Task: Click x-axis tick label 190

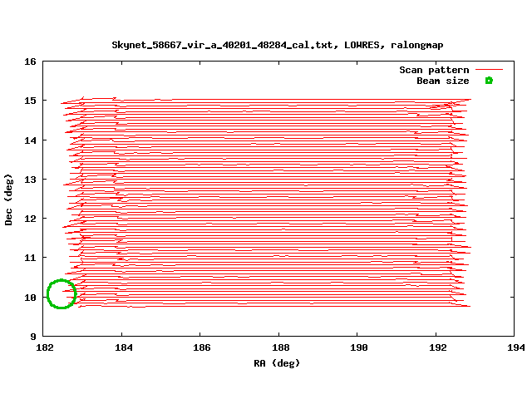Action: point(359,347)
